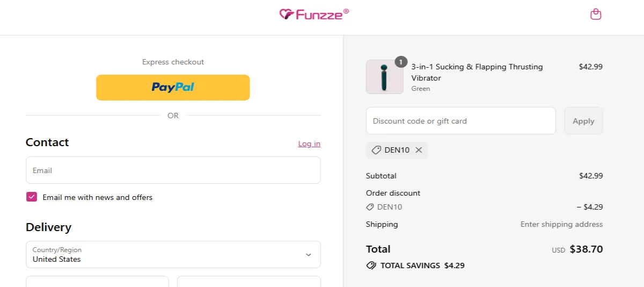Click the 3-in-1 Sucking & Flapping product title
This screenshot has width=644, height=287.
[477, 72]
